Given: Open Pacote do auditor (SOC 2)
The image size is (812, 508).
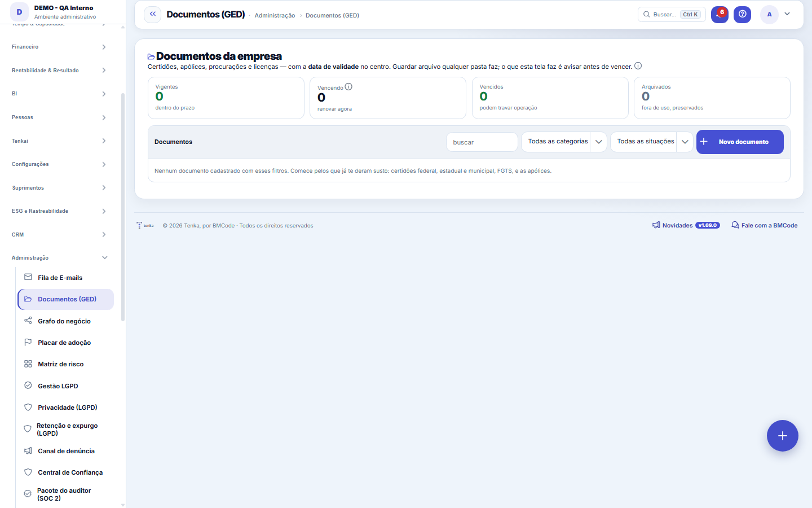Looking at the screenshot, I should 66,494.
